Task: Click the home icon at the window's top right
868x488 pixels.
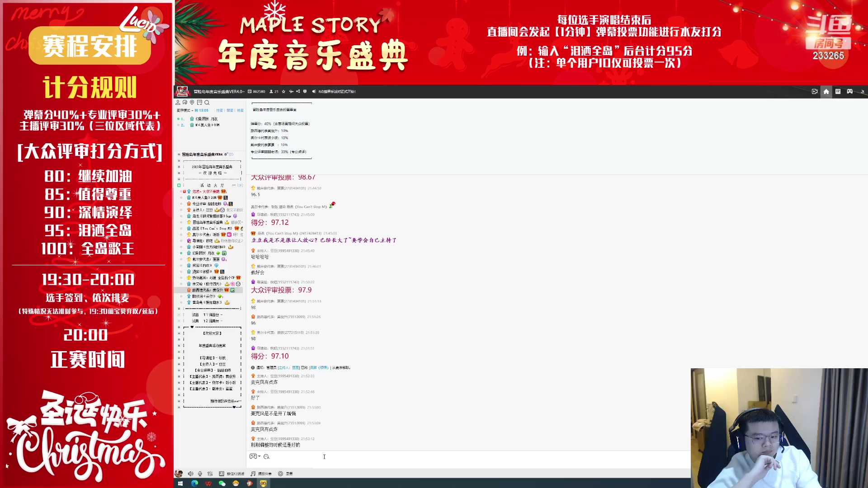Action: tap(826, 91)
